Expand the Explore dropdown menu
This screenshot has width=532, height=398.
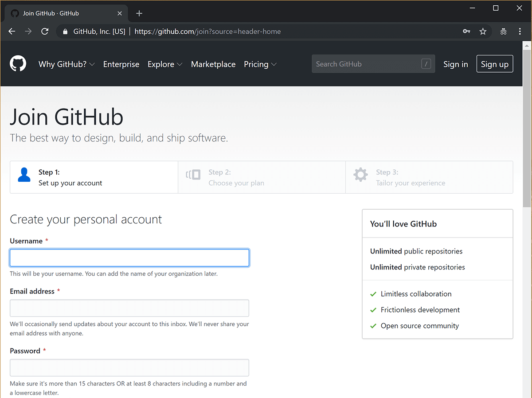(x=165, y=64)
